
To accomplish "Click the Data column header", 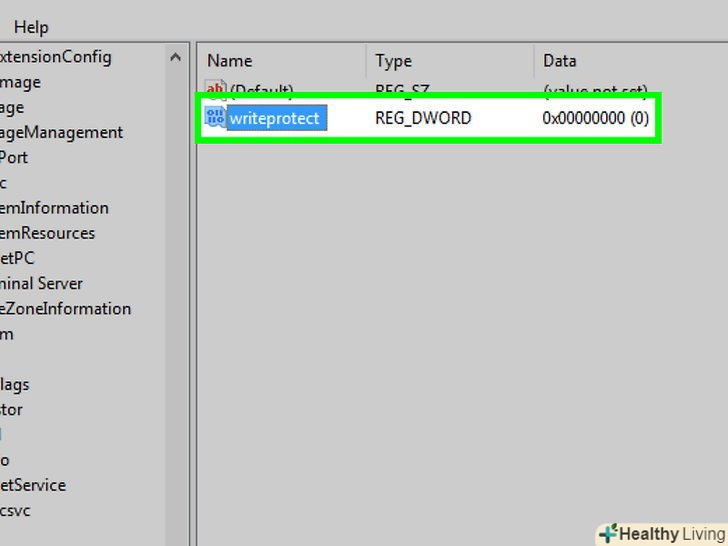I will (559, 61).
